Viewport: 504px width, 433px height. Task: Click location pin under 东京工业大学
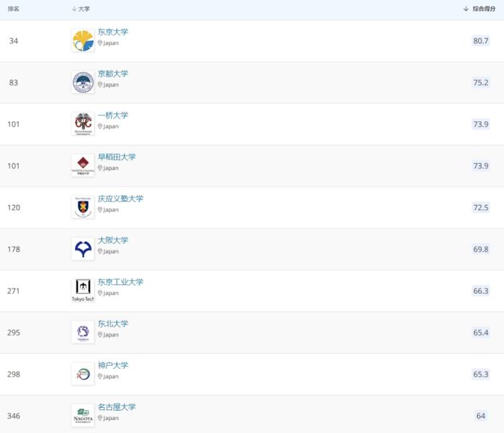coord(100,293)
